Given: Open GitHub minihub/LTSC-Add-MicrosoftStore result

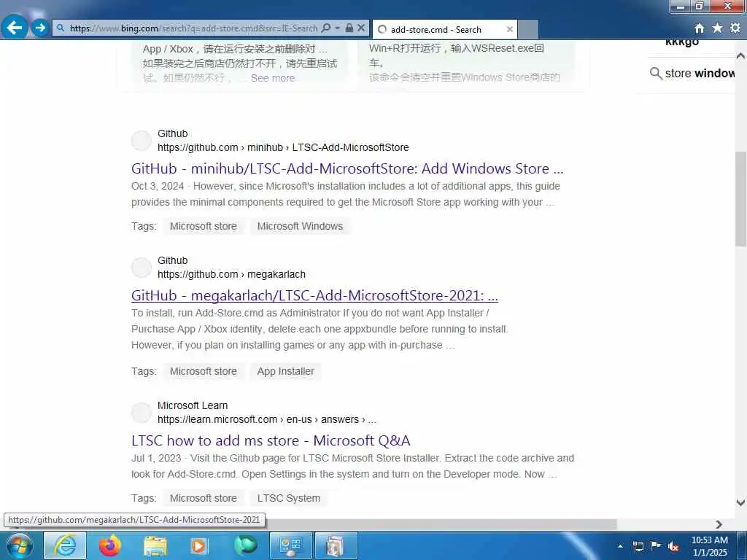Looking at the screenshot, I should pos(347,168).
